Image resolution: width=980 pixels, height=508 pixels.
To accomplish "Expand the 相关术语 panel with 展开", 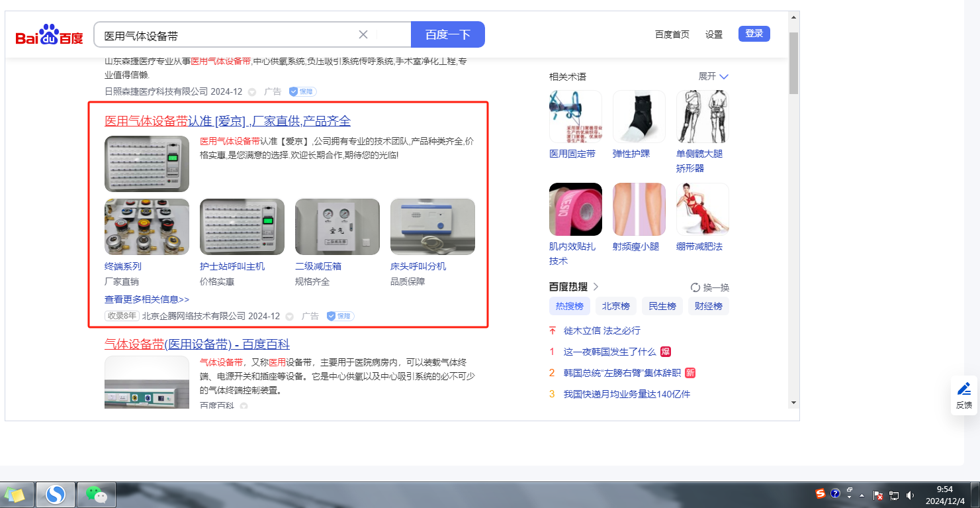I will (x=713, y=76).
